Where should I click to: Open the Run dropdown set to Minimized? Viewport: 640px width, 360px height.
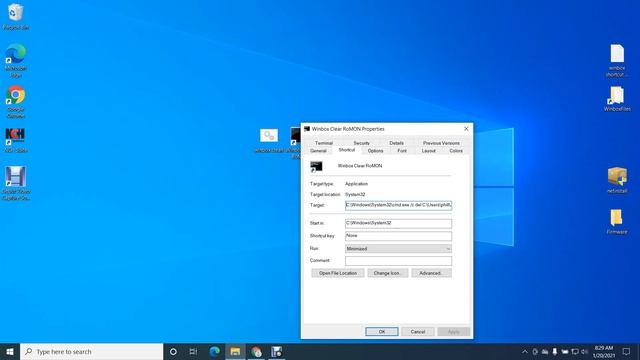pyautogui.click(x=398, y=249)
